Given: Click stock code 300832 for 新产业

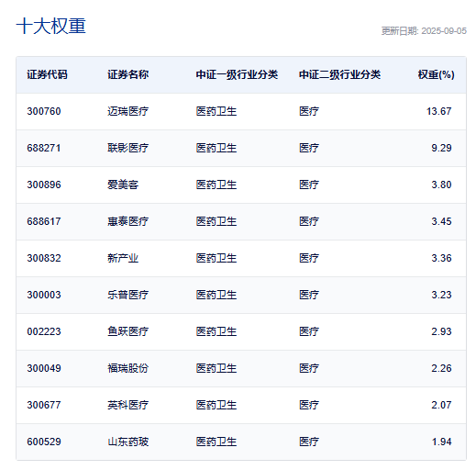Looking at the screenshot, I should click(x=44, y=258).
